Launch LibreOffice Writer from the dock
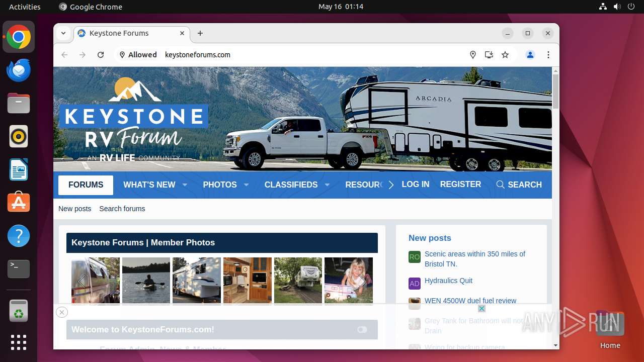The image size is (644, 362). [x=19, y=169]
